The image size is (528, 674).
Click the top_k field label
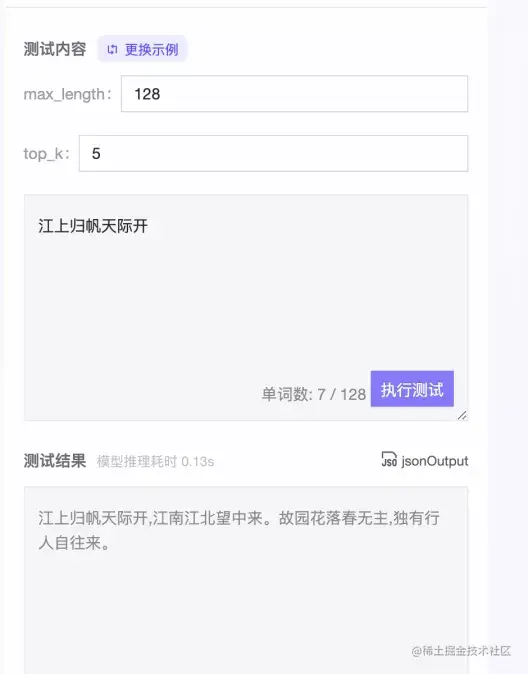click(x=46, y=153)
